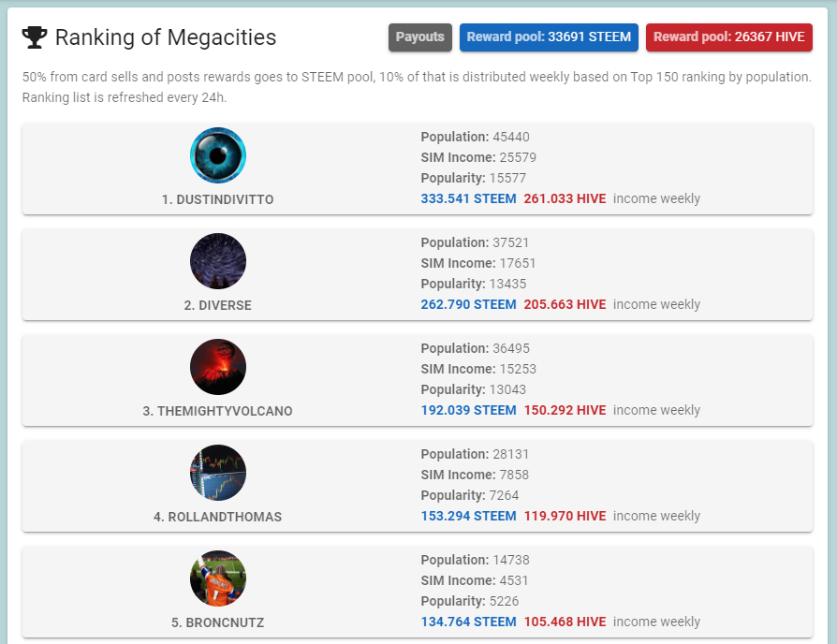The image size is (837, 644).
Task: Click the 105.468 HIVE income value
Action: tap(565, 622)
